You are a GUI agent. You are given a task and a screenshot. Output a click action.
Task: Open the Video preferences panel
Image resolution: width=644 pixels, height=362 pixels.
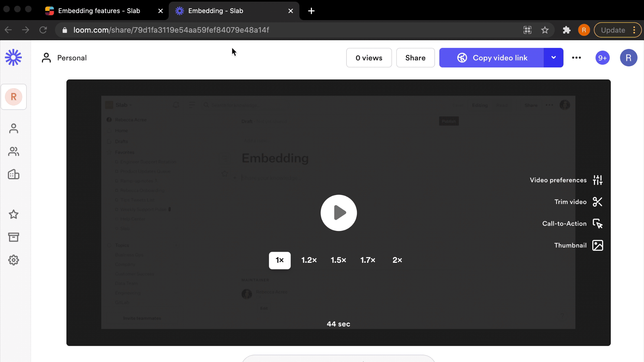[x=598, y=180]
